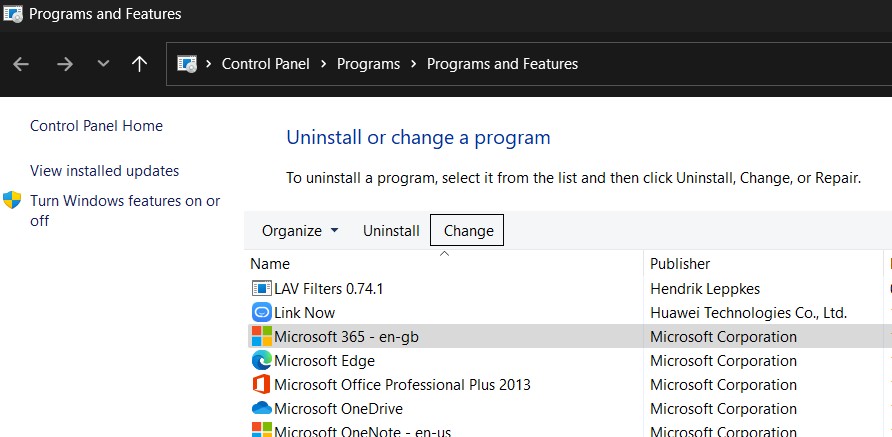Screen dimensions: 892x437
Task: Click the LAV Filters program icon
Action: (261, 288)
